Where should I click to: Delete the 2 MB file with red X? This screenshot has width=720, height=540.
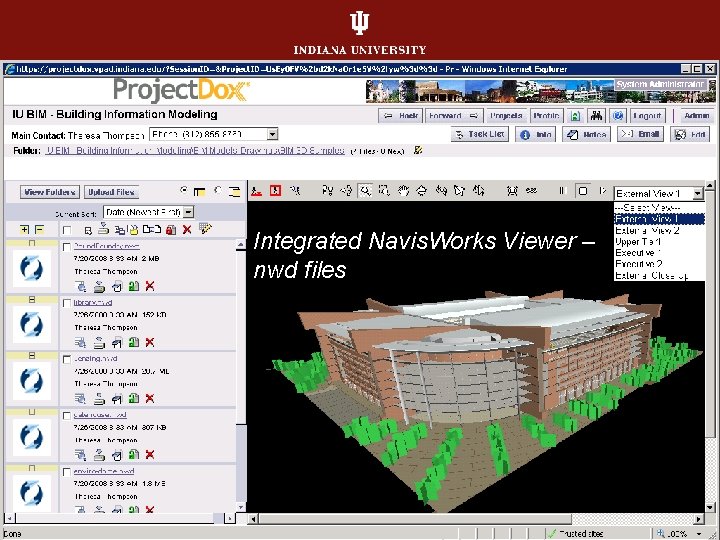(150, 287)
